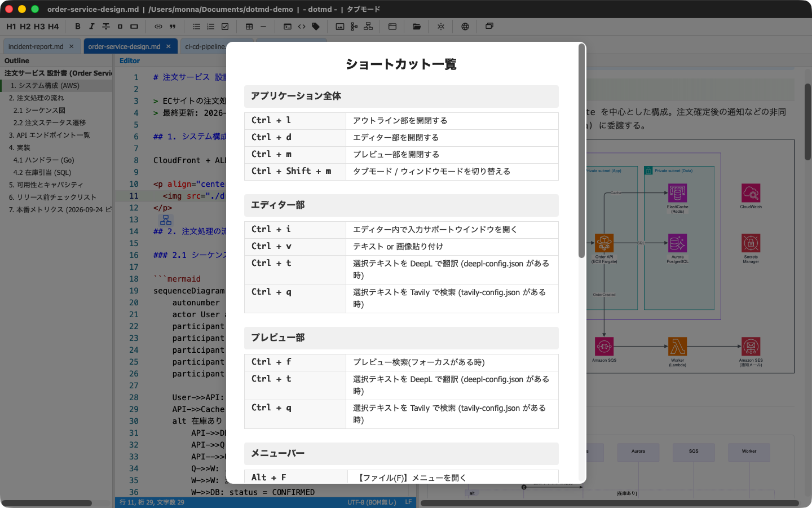Click the LF line-ending indicator in status bar
Viewport: 812px width, 508px height.
(408, 502)
